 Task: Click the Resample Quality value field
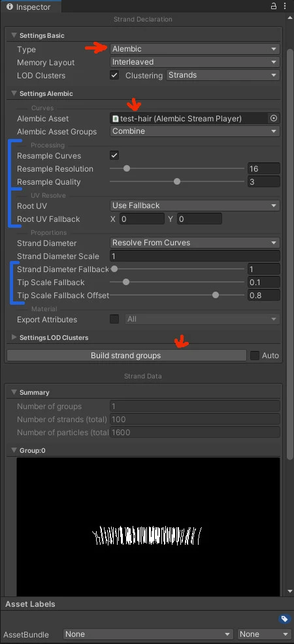coord(263,181)
